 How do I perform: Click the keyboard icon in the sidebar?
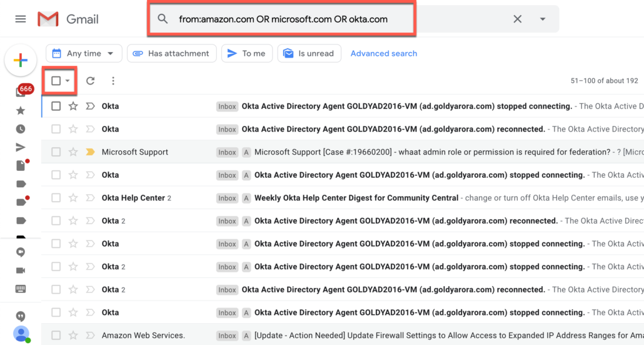pos(21,289)
